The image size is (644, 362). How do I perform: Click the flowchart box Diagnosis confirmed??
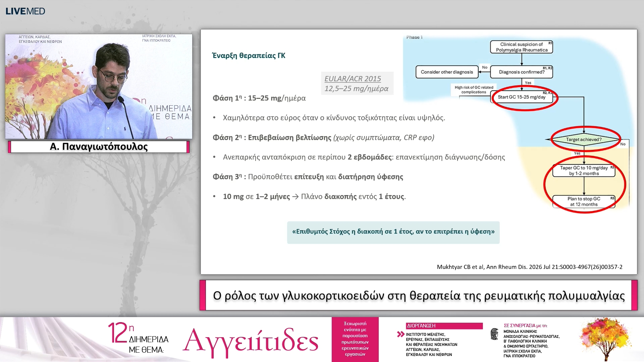522,72
